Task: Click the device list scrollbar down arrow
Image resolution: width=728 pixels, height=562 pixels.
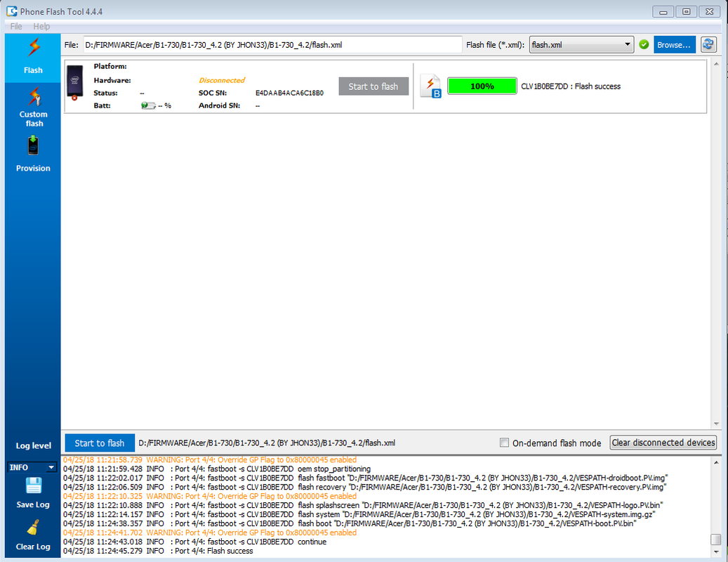Action: 716,424
